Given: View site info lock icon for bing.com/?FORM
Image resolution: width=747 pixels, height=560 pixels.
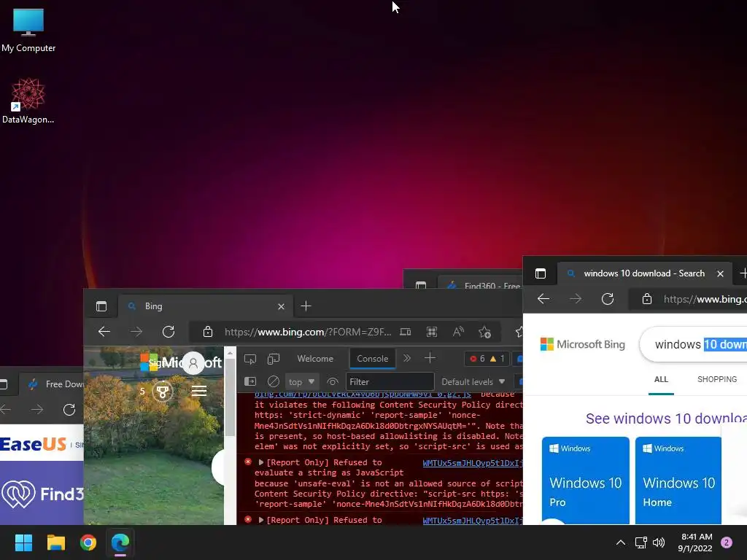Looking at the screenshot, I should pyautogui.click(x=208, y=332).
